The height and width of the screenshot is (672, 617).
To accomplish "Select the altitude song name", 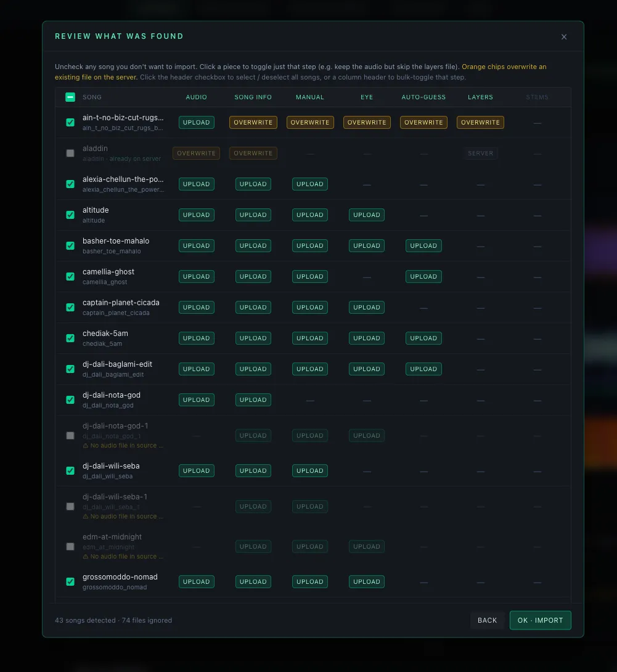I will click(x=96, y=210).
